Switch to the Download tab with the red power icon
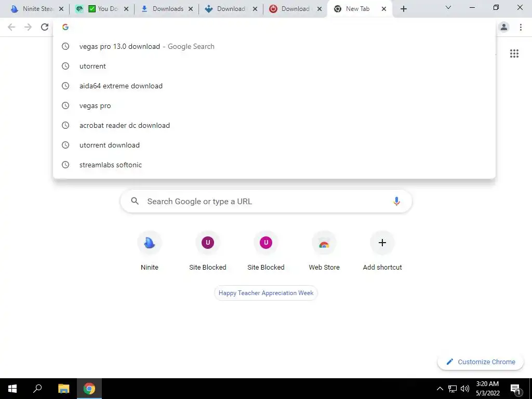The width and height of the screenshot is (532, 399). (x=295, y=9)
